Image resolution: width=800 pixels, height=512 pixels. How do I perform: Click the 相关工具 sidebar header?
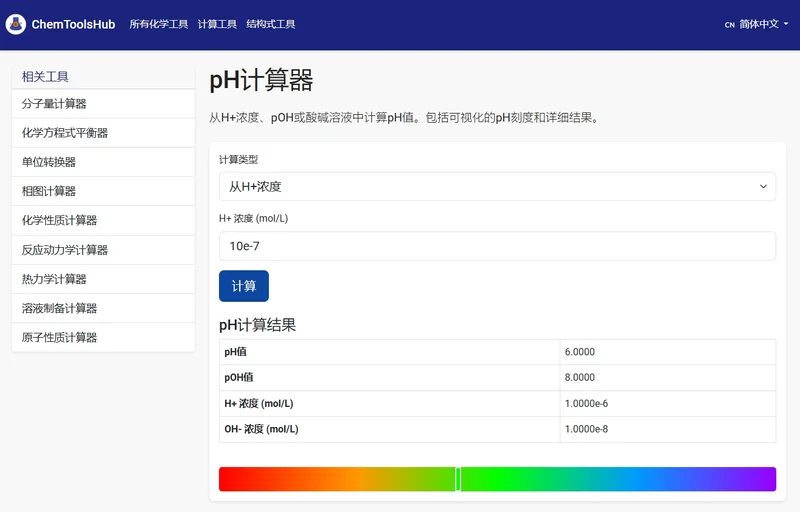[45, 76]
